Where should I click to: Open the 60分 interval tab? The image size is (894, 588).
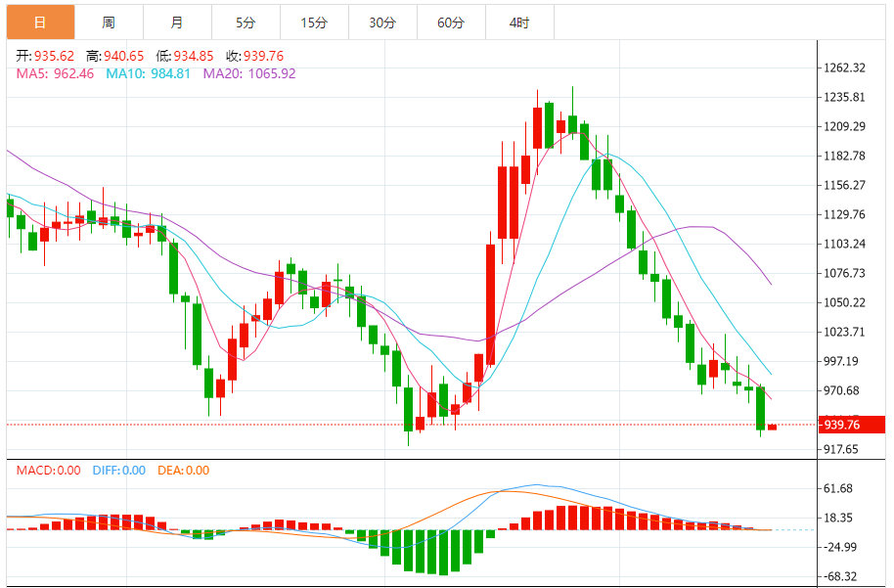[x=451, y=23]
